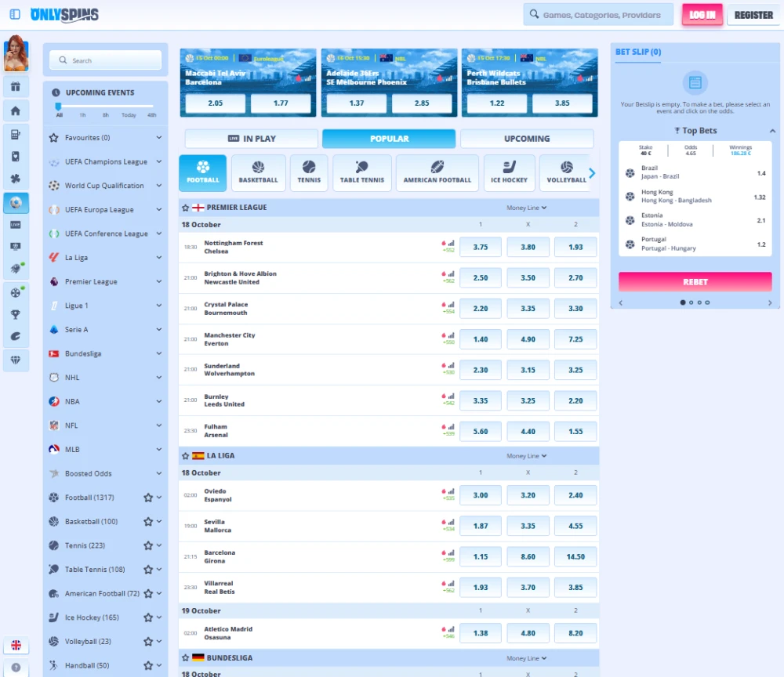Open La Liga Money Line dropdown
The image size is (784, 677).
(x=526, y=456)
